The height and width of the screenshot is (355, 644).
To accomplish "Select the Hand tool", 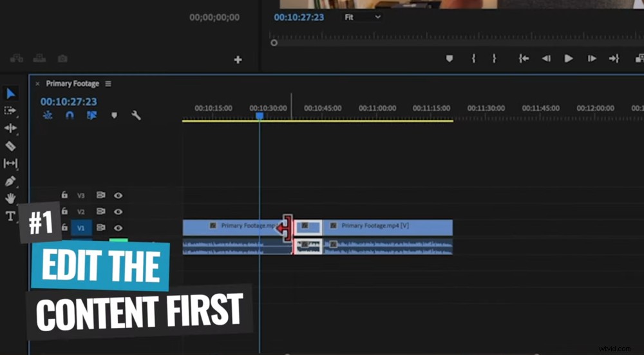I will click(x=10, y=199).
